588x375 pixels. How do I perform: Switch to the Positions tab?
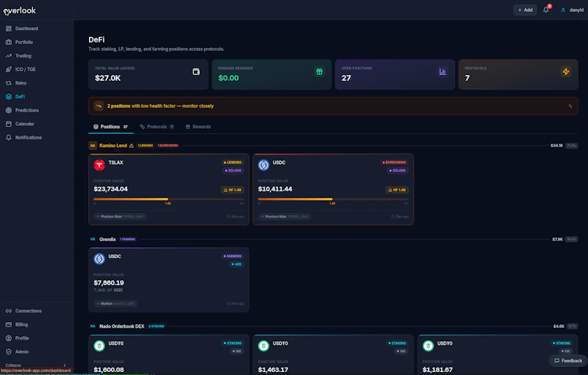coord(111,126)
